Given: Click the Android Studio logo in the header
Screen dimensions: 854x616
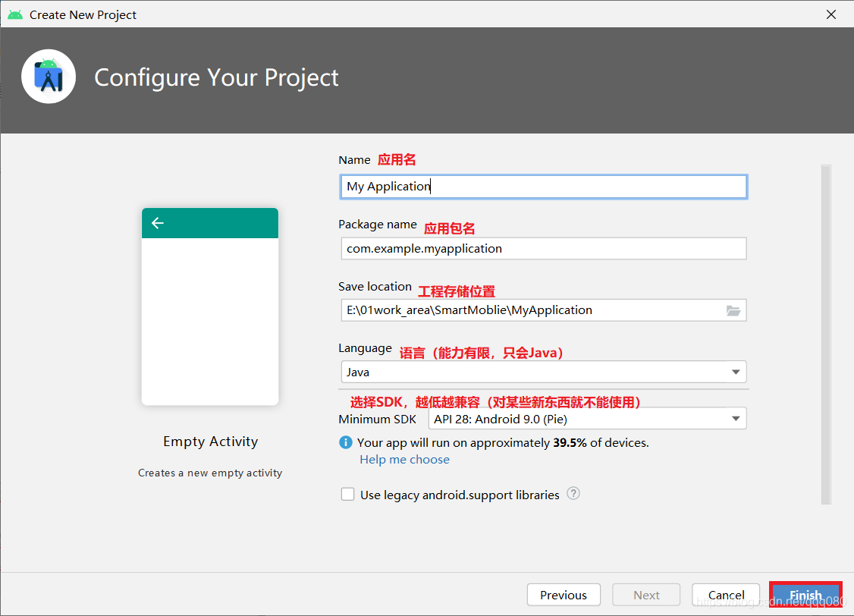Looking at the screenshot, I should click(49, 77).
